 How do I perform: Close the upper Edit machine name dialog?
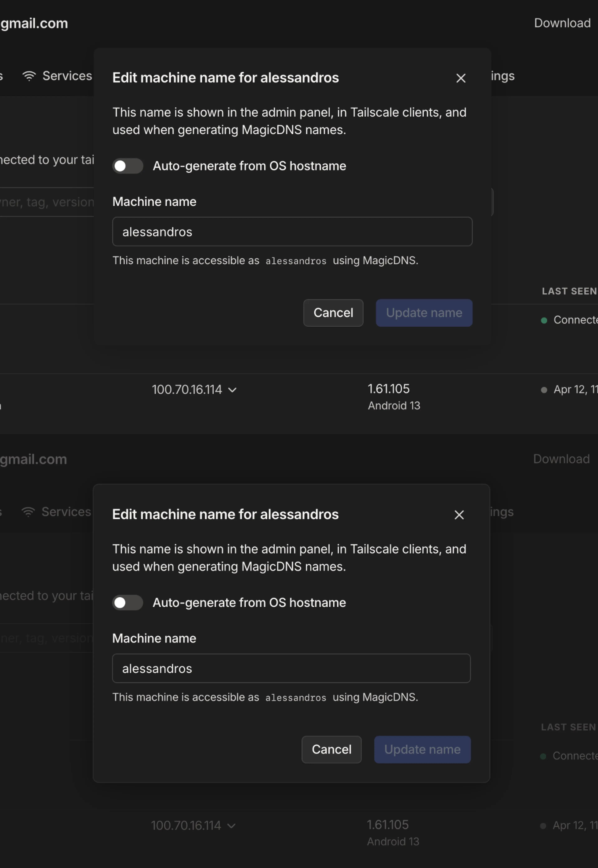pyautogui.click(x=460, y=78)
